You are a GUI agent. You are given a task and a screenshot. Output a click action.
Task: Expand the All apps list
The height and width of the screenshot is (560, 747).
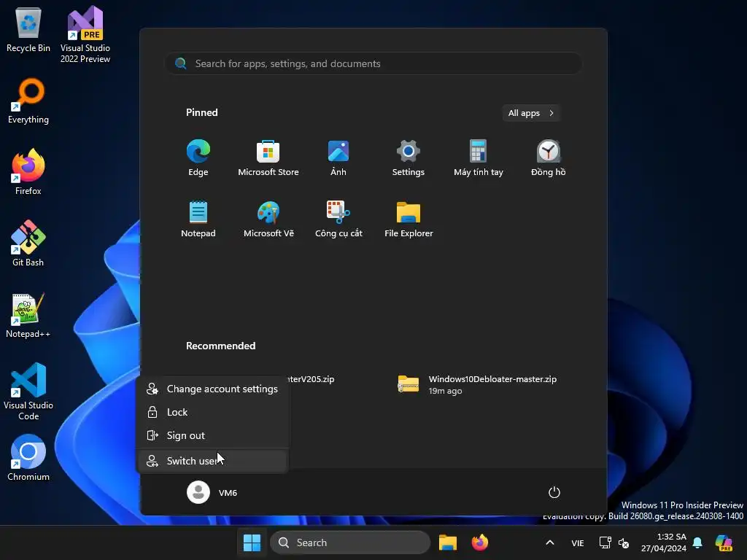coord(531,113)
